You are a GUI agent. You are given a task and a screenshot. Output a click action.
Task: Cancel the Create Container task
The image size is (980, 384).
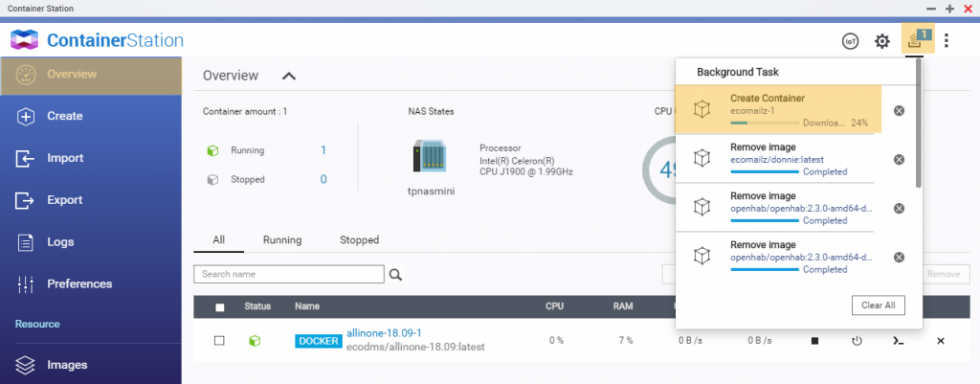coord(899,111)
